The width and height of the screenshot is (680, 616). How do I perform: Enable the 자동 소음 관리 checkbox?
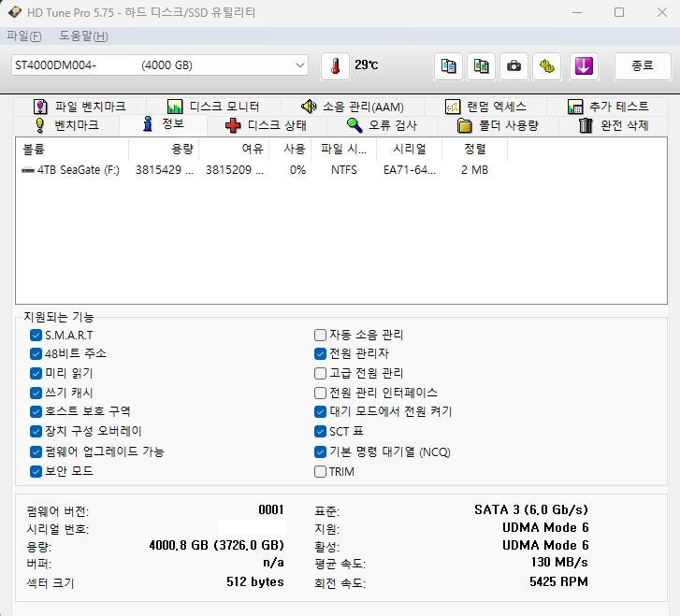pos(320,335)
